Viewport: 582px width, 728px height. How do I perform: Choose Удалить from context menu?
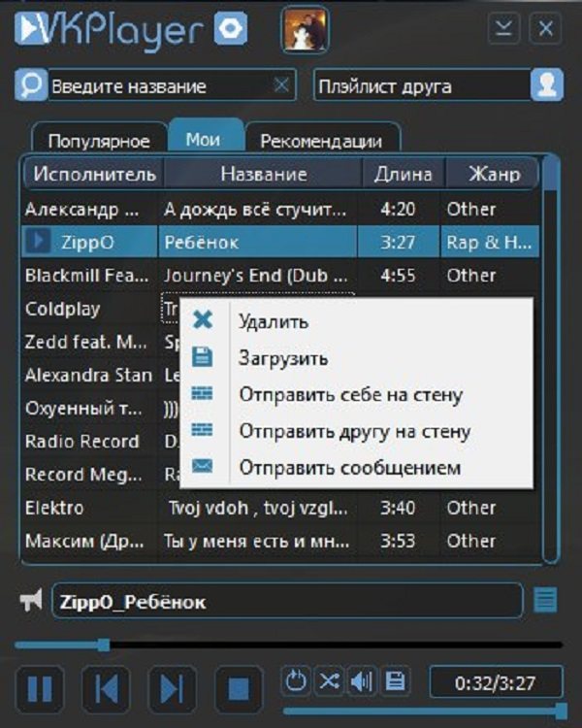[356, 321]
